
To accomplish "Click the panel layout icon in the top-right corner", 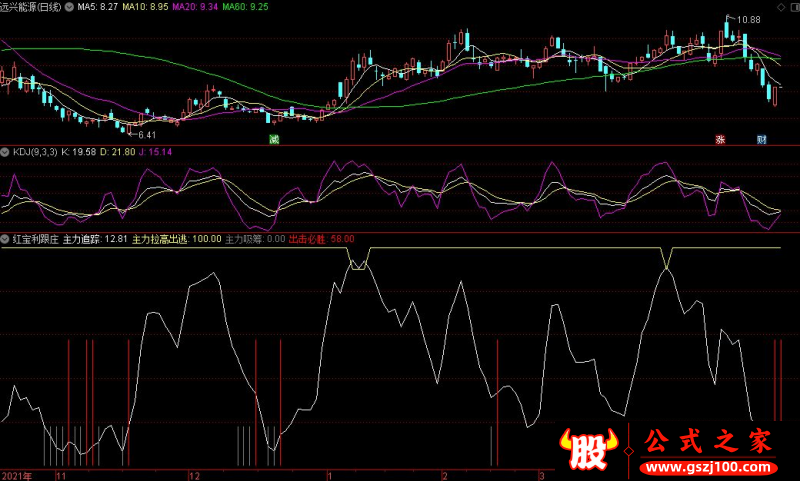I will pyautogui.click(x=794, y=7).
